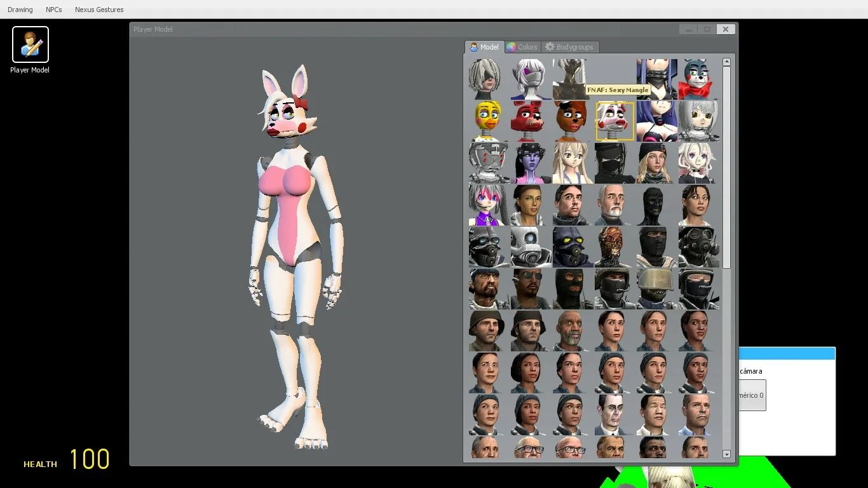Switch to the Model tab
Viewport: 868px width, 488px height.
[484, 47]
